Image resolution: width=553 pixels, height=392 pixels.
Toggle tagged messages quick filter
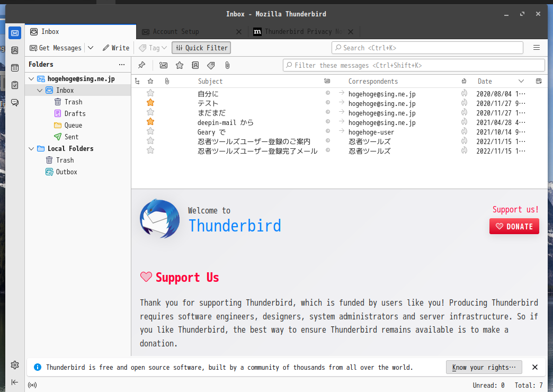click(x=211, y=65)
